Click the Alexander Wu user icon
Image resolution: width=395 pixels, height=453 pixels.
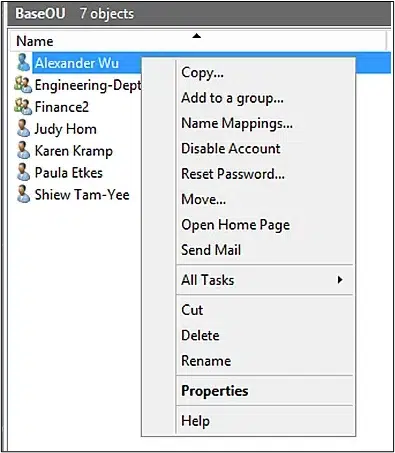[23, 62]
